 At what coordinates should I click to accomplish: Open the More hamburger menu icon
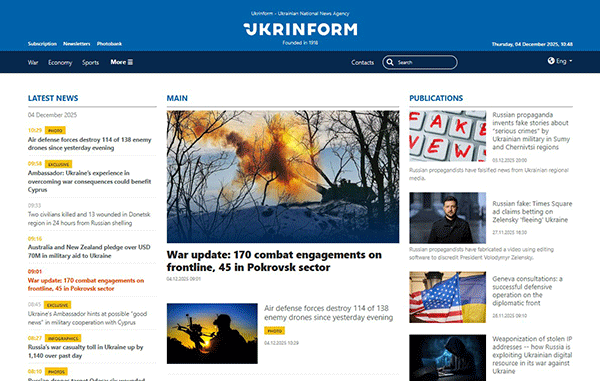(130, 62)
